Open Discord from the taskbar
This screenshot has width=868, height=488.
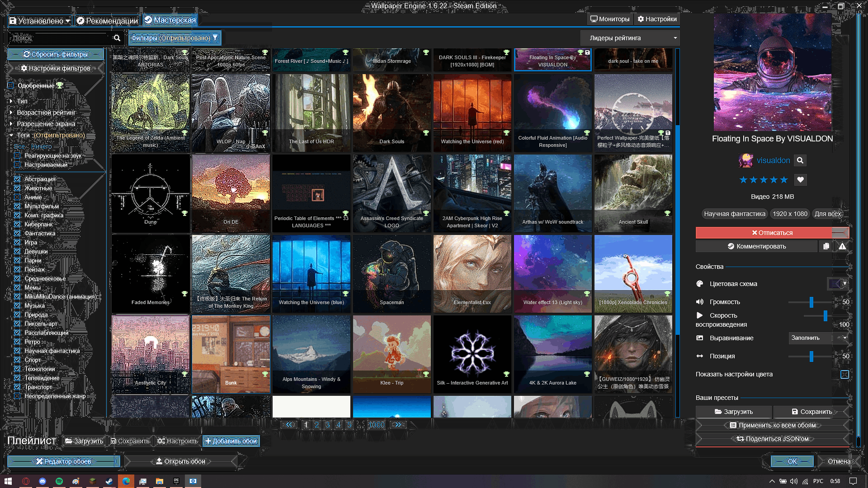(42, 481)
